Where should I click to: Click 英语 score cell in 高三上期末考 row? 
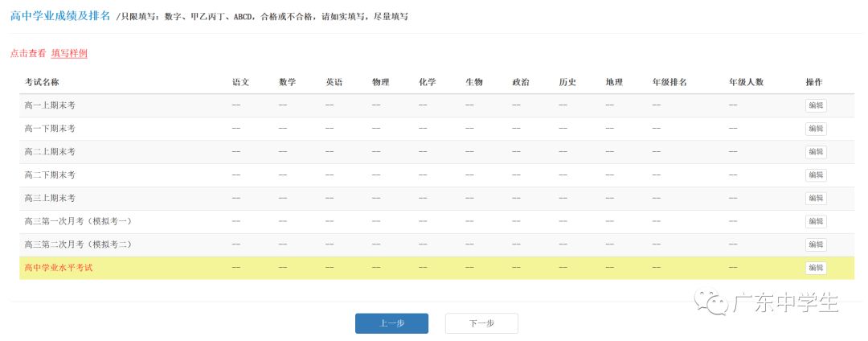coord(330,198)
